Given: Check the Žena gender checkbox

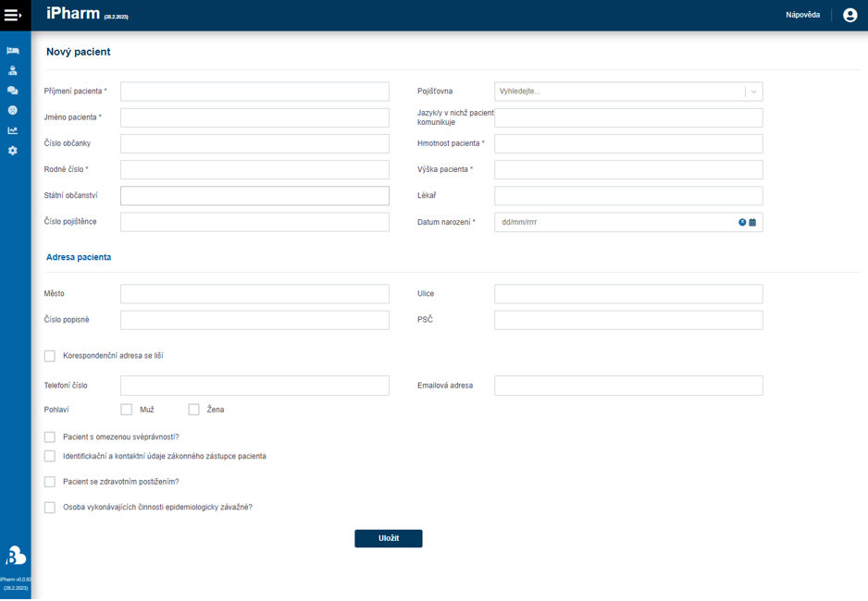Looking at the screenshot, I should pyautogui.click(x=194, y=410).
